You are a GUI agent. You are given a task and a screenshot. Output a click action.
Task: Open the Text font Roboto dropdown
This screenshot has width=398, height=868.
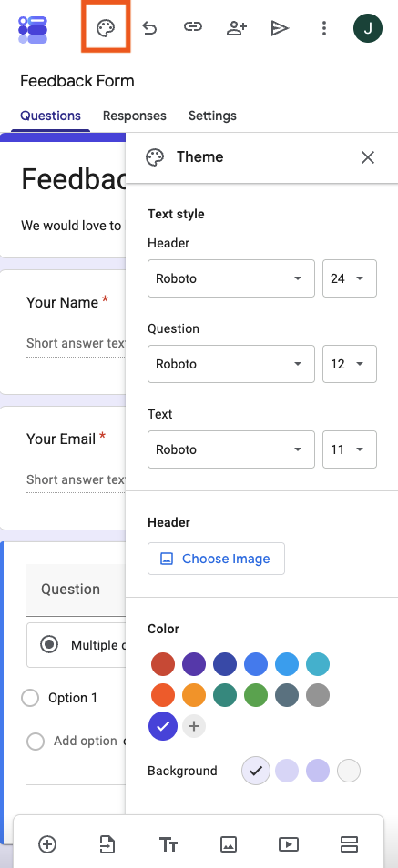231,449
